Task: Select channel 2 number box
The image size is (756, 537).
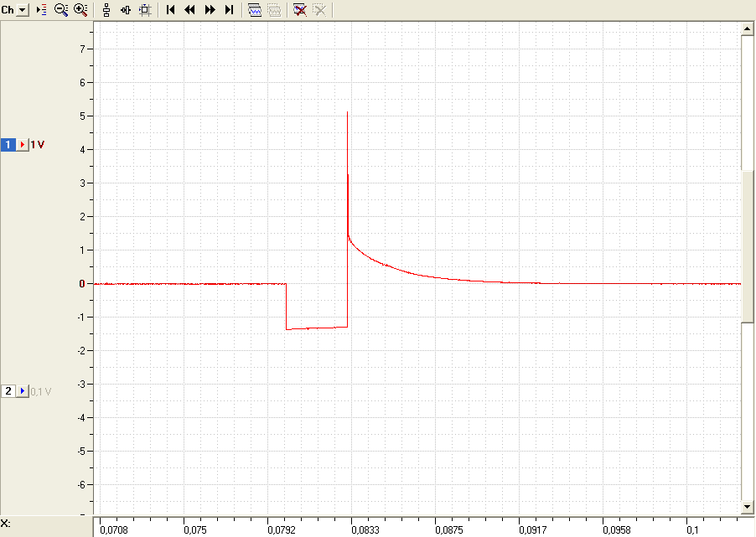Action: point(8,391)
